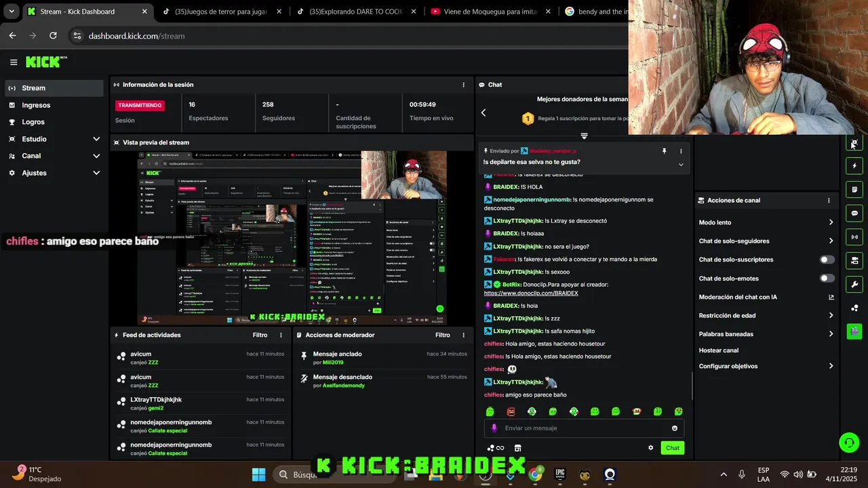This screenshot has width=868, height=488.
Task: Open three-dot menu of Información de la sesión
Action: point(464,85)
